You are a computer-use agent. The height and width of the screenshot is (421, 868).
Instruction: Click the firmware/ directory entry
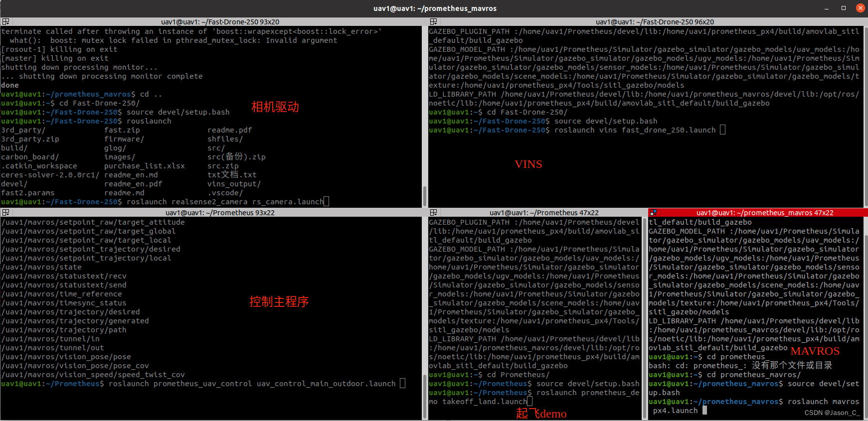tap(124, 139)
